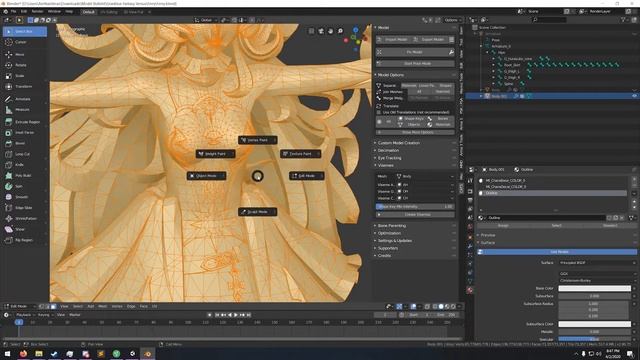Image resolution: width=640 pixels, height=360 pixels.
Task: Select the Spin tool
Action: click(x=24, y=186)
